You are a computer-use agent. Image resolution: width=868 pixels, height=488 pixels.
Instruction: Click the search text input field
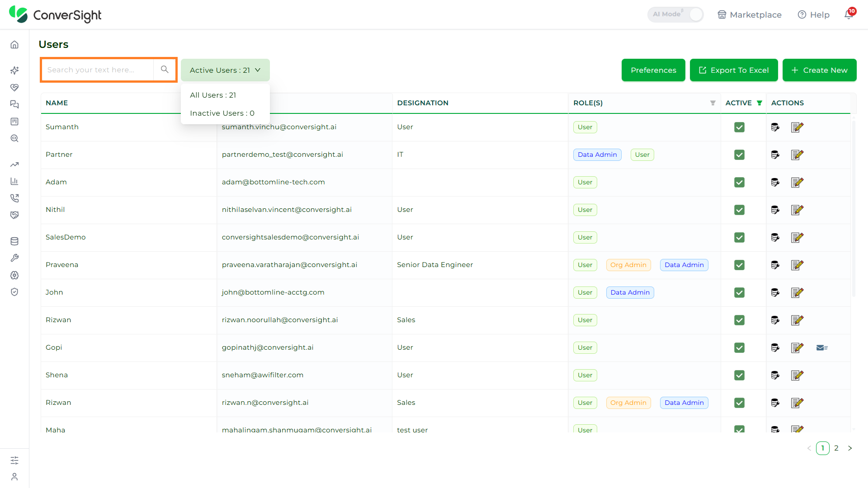[98, 70]
